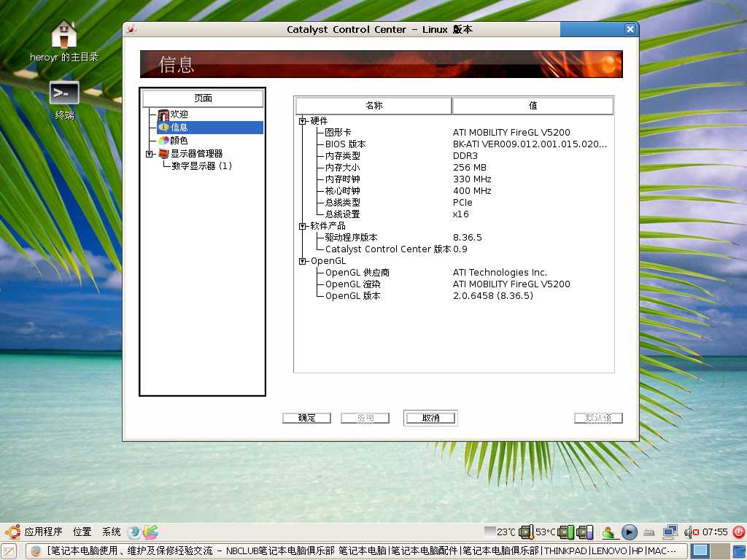Collapse the OpenGL tree section
Screen dimensions: 747x560
point(303,261)
